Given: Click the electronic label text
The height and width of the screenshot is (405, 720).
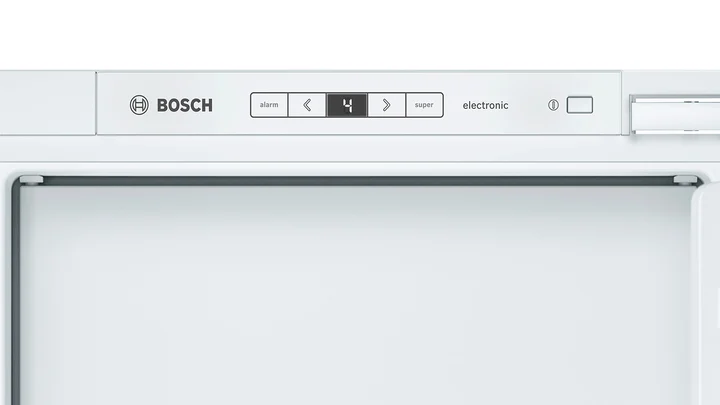Looking at the screenshot, I should [485, 106].
